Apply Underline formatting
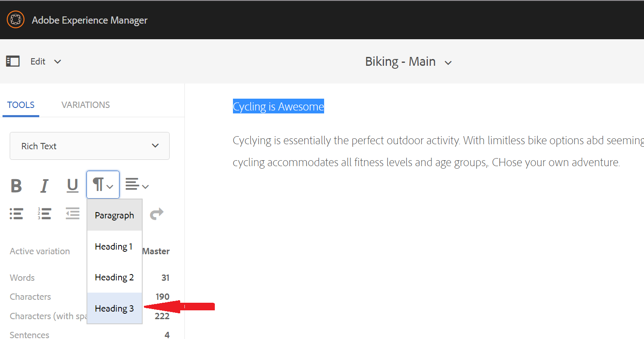 [x=73, y=186]
